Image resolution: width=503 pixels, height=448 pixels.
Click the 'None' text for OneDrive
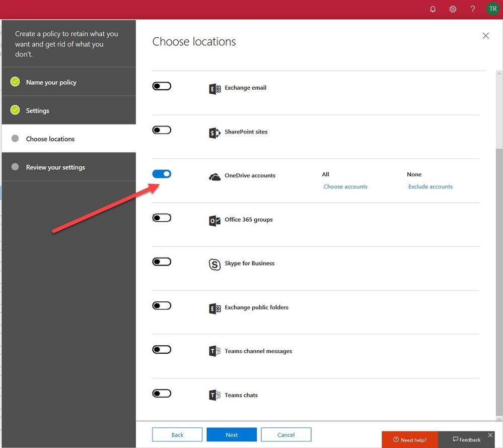pyautogui.click(x=414, y=174)
